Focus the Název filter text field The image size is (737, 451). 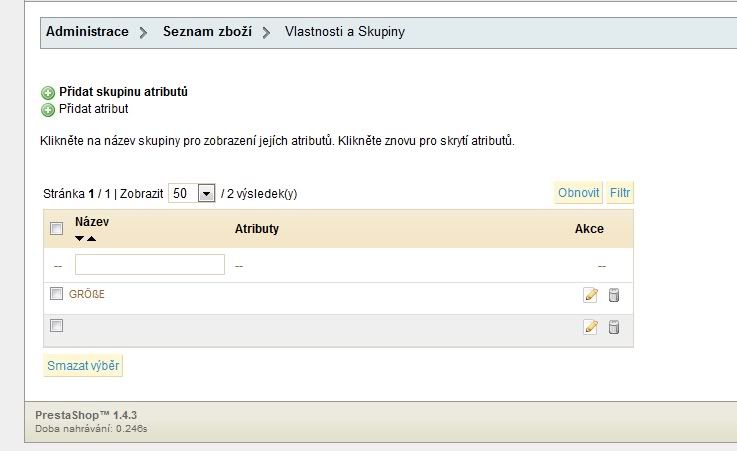click(150, 265)
